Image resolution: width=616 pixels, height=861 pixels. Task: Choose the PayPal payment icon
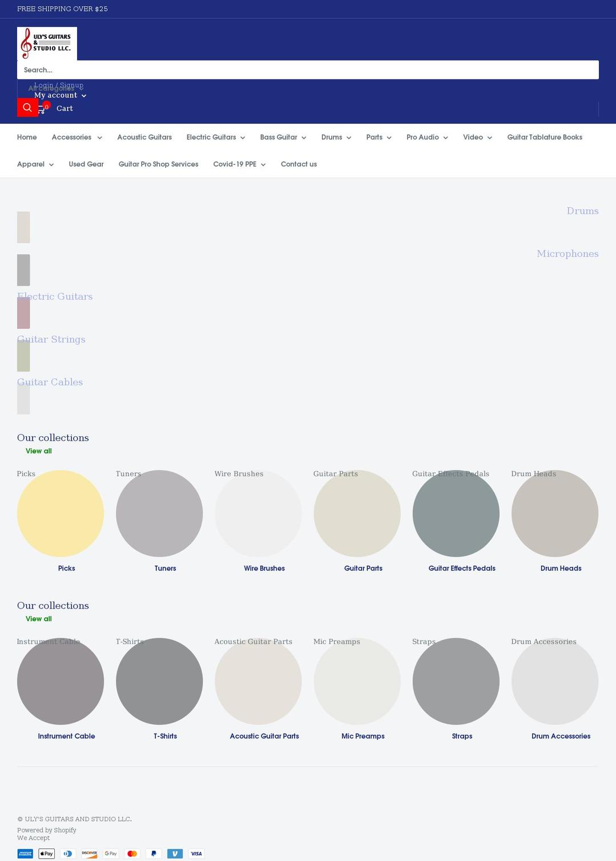[154, 854]
